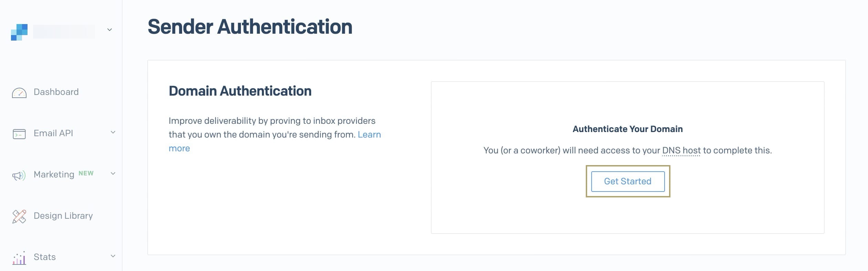Expand the Marketing submenu chevron
868x271 pixels.
113,173
